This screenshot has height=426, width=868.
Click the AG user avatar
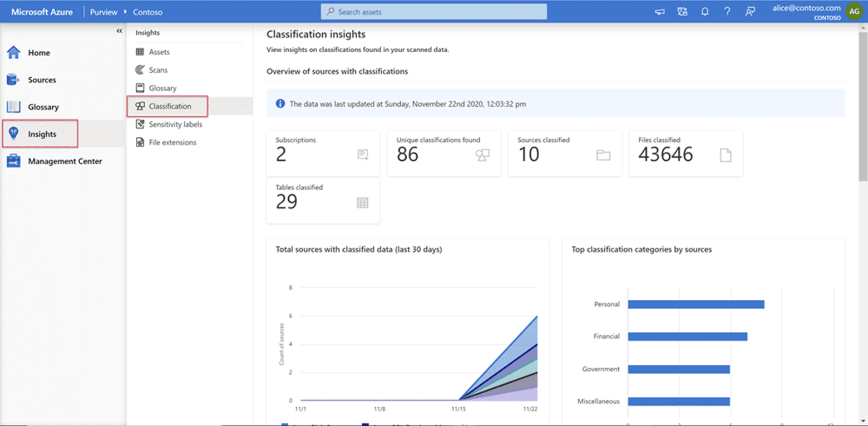tap(854, 11)
